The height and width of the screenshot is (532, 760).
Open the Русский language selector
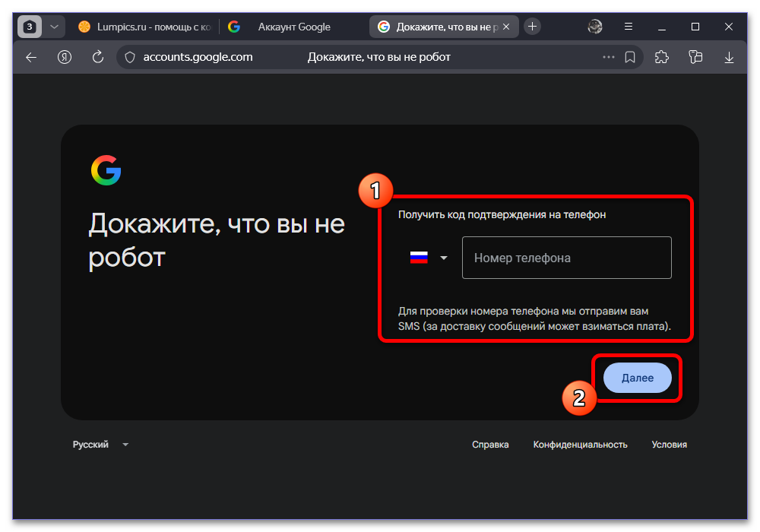100,445
